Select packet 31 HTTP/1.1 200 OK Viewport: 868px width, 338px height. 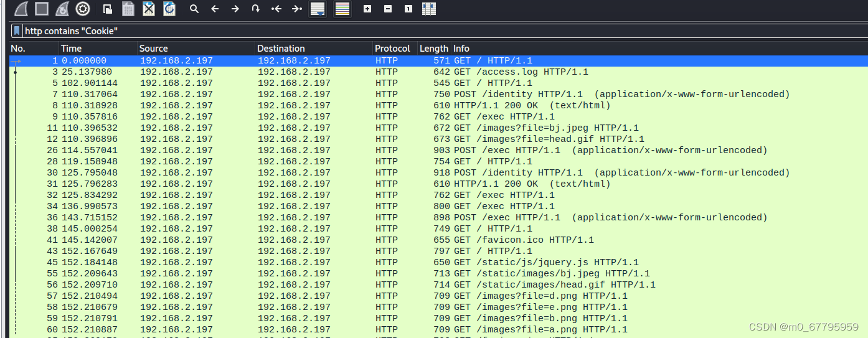point(438,184)
